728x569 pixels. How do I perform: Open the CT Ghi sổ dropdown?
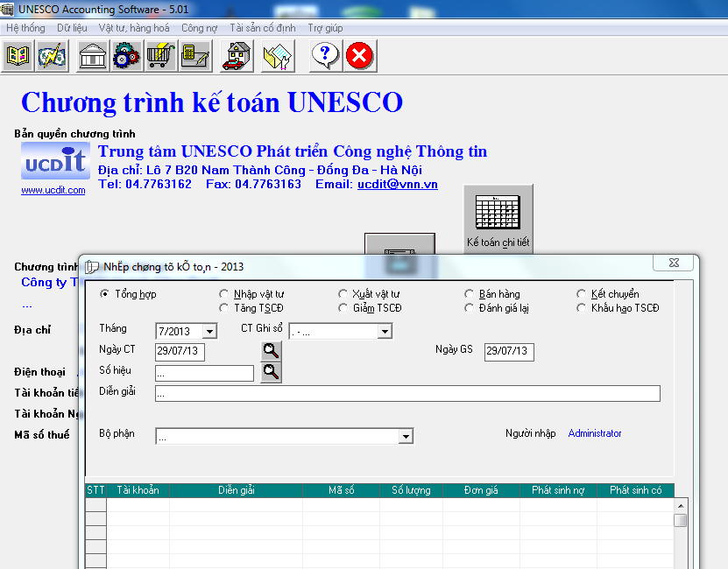pos(384,331)
